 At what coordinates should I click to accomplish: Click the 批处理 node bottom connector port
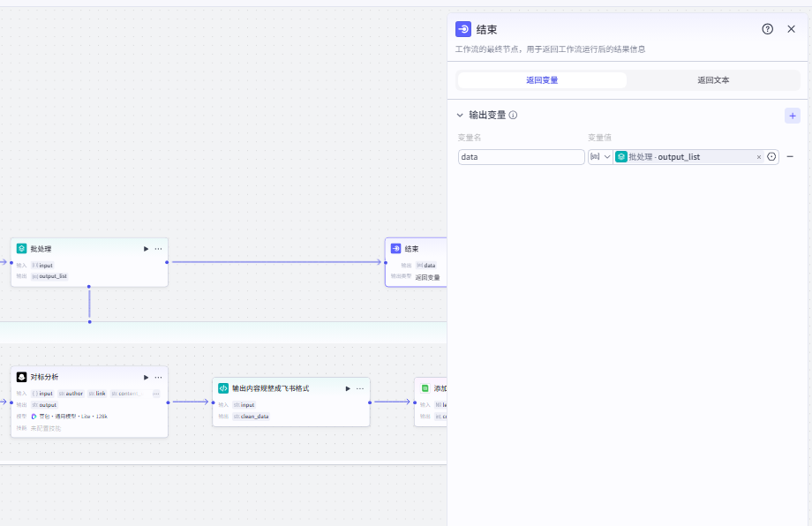(x=89, y=287)
